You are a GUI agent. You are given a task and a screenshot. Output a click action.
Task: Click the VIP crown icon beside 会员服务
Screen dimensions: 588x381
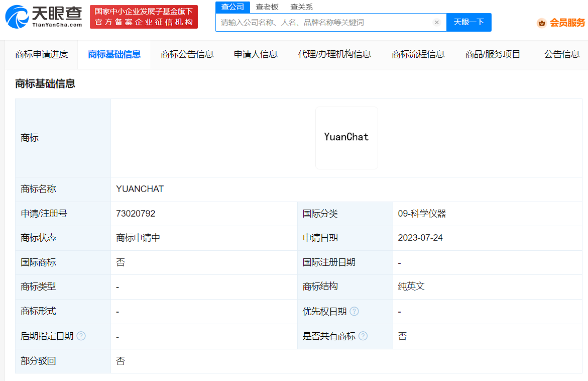pyautogui.click(x=541, y=23)
